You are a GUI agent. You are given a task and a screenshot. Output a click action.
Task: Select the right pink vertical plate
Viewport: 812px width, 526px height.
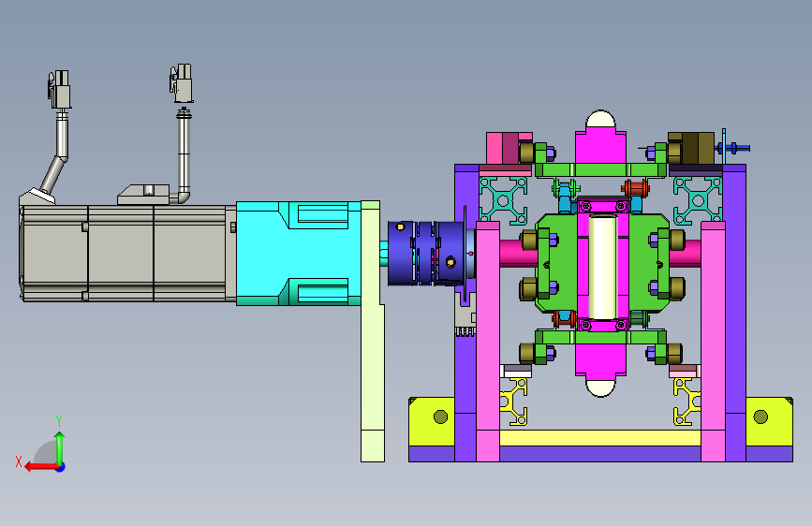pos(713,342)
